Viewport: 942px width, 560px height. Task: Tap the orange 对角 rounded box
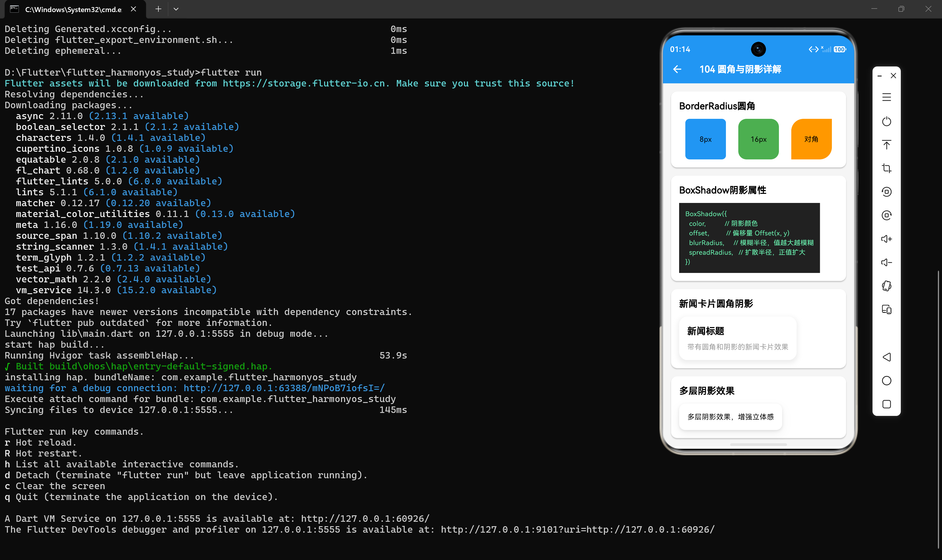[811, 139]
